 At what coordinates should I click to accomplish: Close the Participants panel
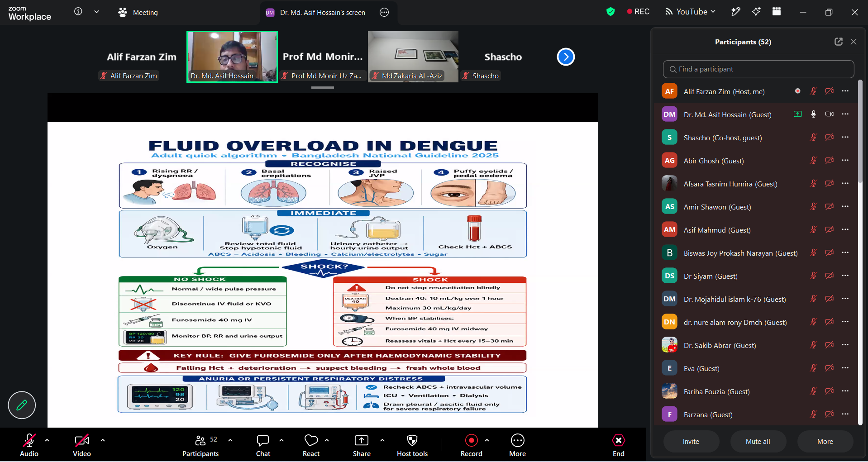[854, 42]
